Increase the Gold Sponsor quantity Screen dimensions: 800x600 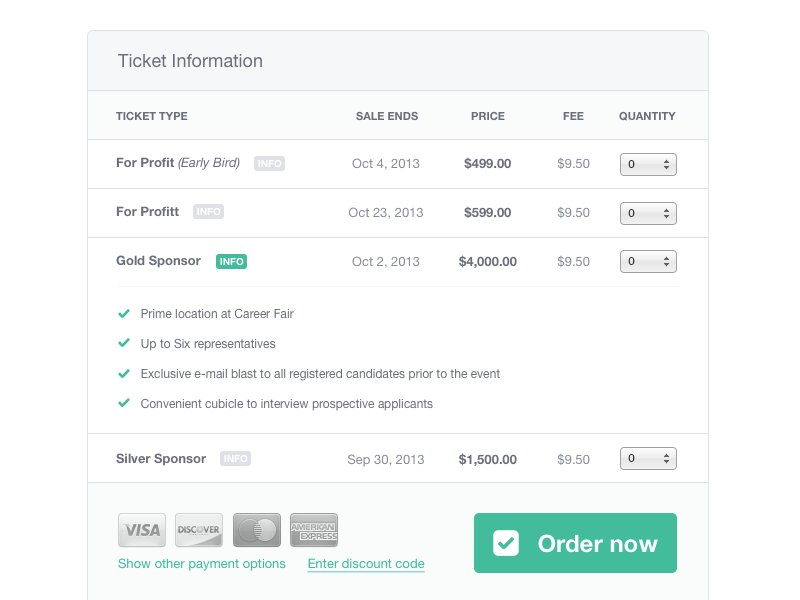(x=666, y=257)
